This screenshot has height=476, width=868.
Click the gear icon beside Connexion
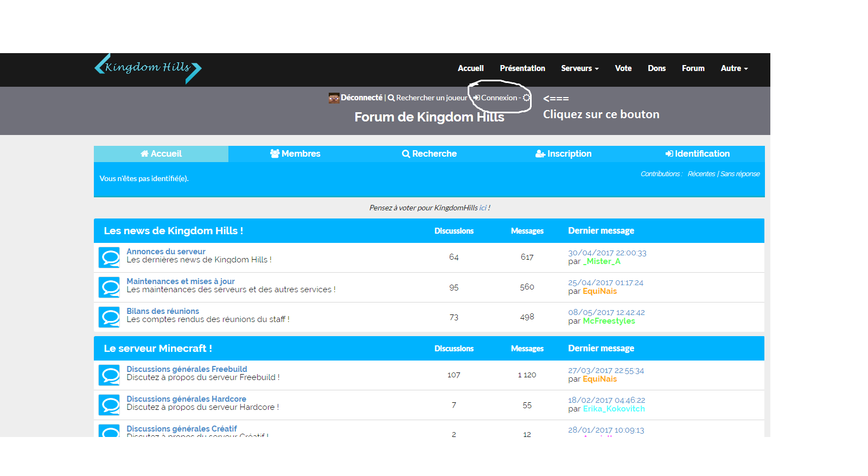[526, 98]
